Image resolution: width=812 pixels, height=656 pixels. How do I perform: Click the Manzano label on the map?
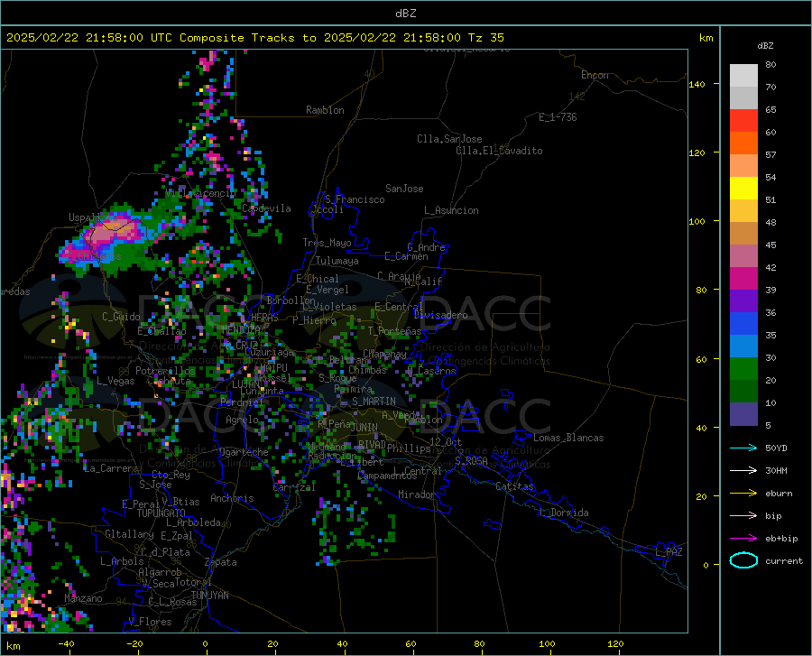pos(83,598)
